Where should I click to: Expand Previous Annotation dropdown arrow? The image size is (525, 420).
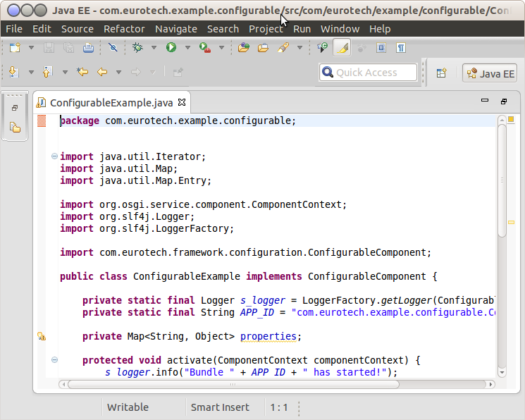tap(65, 72)
